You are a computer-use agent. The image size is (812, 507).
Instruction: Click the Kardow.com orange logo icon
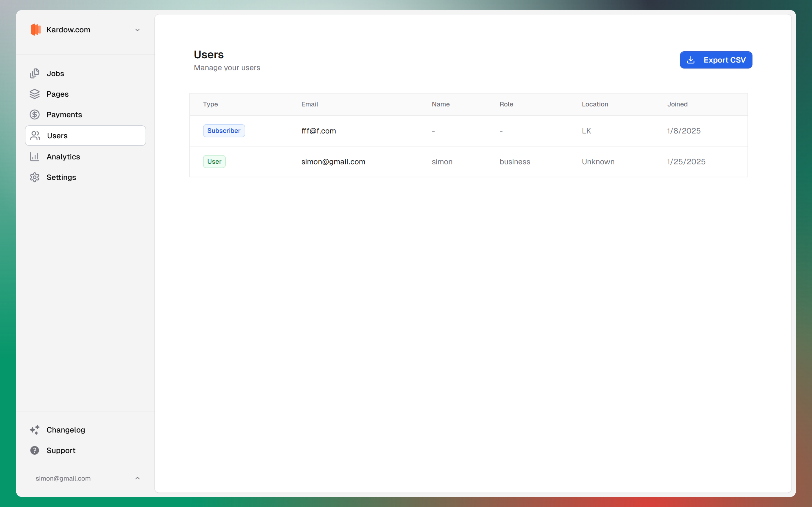coord(35,30)
